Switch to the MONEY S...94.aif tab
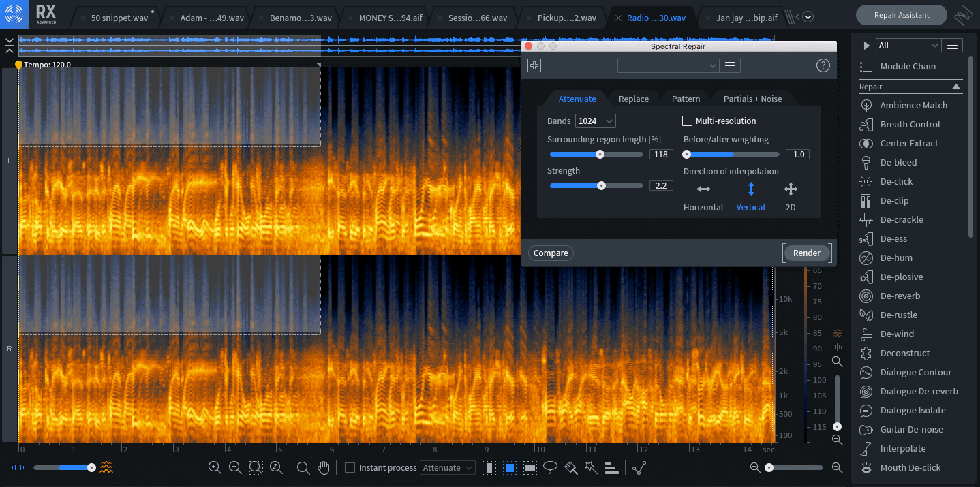Image resolution: width=980 pixels, height=487 pixels. click(x=384, y=18)
